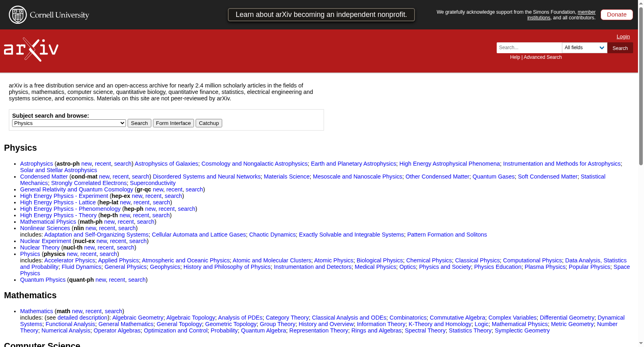Viewport: 644px width, 347px height.
Task: Open the arXiv logo home link
Action: pyautogui.click(x=31, y=50)
